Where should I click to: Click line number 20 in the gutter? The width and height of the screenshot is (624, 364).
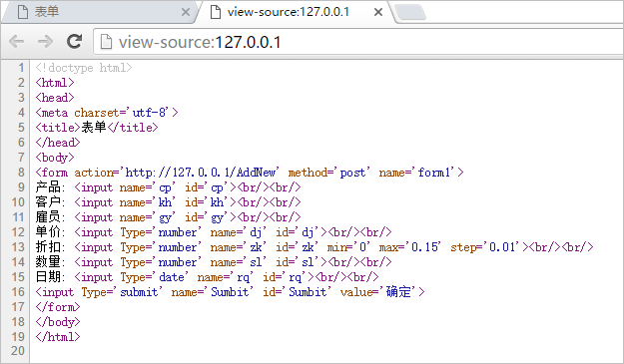click(18, 351)
